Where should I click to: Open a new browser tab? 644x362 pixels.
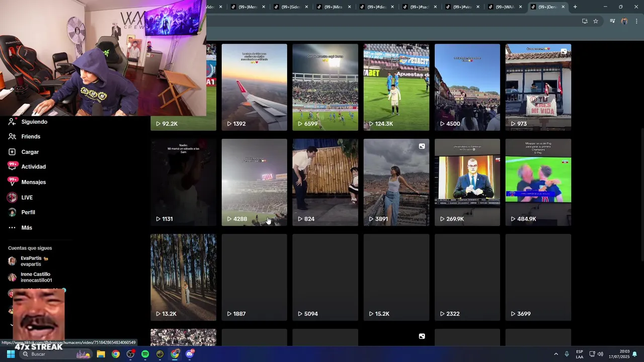click(x=575, y=7)
